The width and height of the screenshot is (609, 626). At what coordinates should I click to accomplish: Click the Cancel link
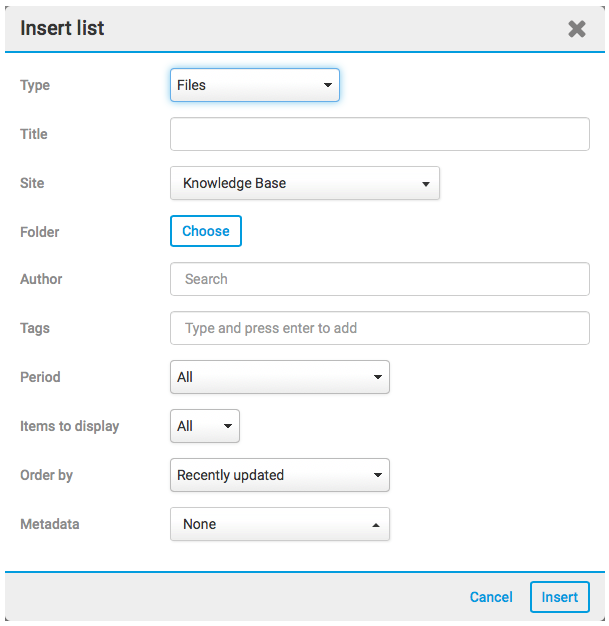[x=491, y=597]
